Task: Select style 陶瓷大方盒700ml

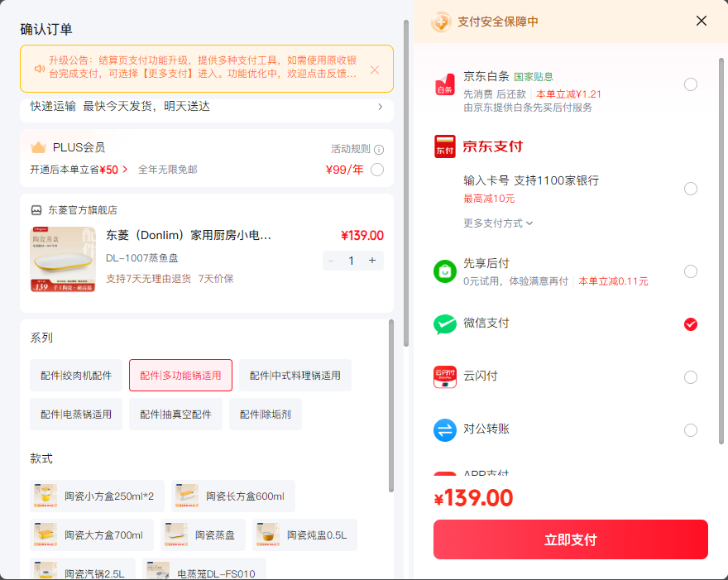Action: pos(92,535)
